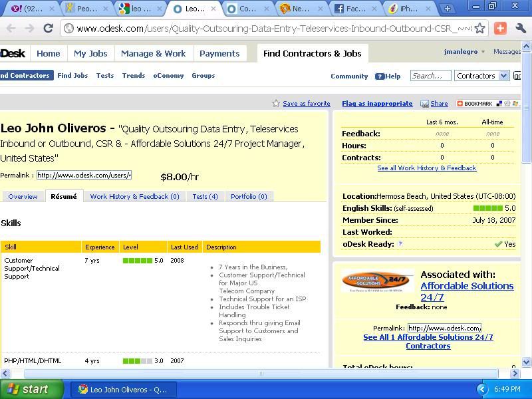Viewport: 532px width, 399px height.
Task: Click the blue Help question mark icon
Action: point(379,76)
